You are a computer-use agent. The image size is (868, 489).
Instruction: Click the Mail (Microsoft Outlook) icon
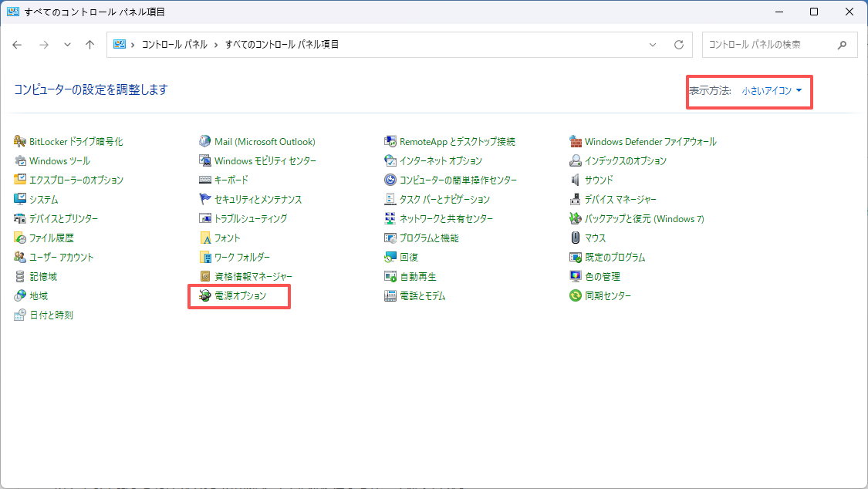[204, 142]
